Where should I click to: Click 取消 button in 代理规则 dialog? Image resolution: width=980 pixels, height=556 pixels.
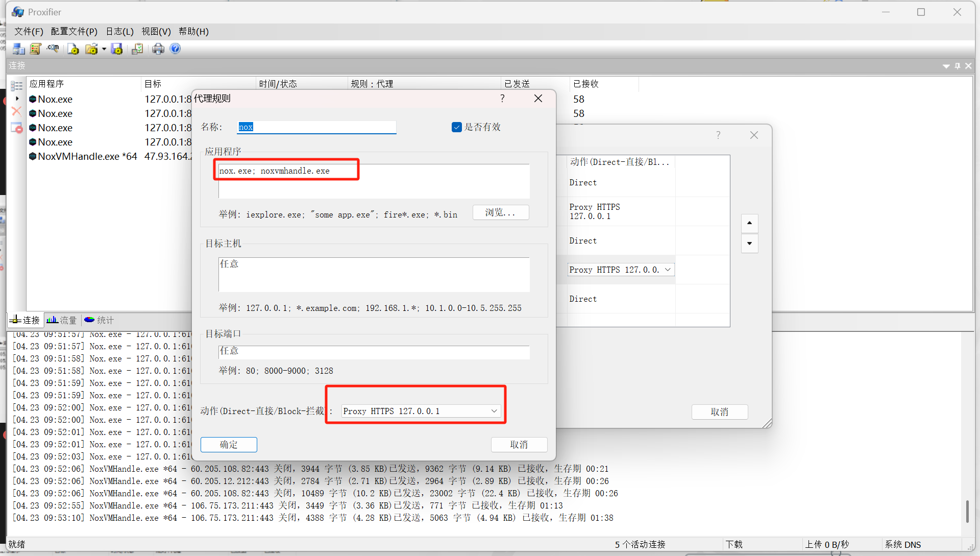coord(519,445)
